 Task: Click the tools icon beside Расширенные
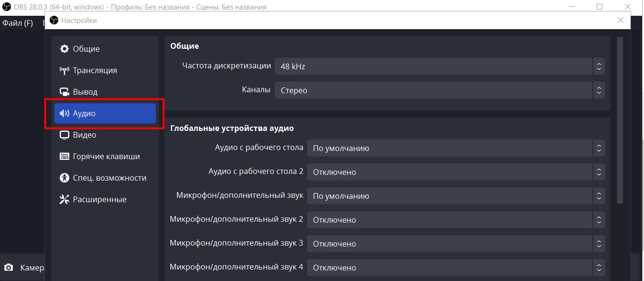click(64, 200)
